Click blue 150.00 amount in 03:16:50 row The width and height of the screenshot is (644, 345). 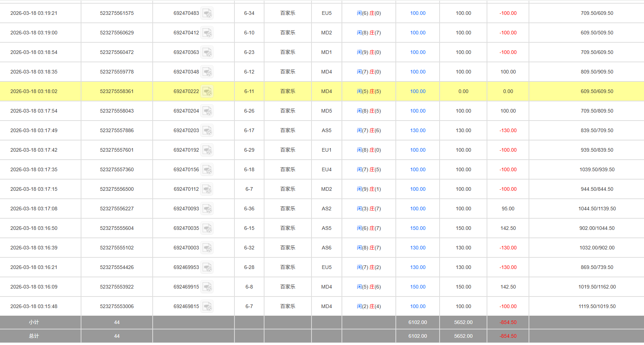click(x=418, y=228)
